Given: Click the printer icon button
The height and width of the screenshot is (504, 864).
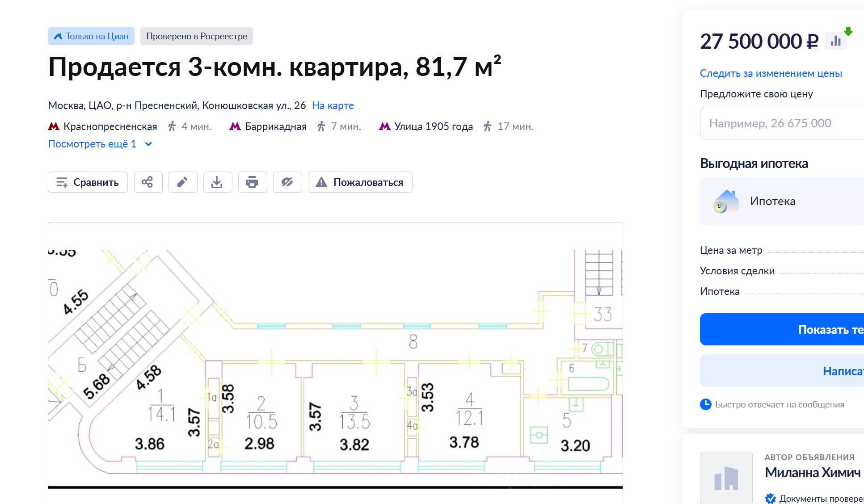Looking at the screenshot, I should click(252, 182).
